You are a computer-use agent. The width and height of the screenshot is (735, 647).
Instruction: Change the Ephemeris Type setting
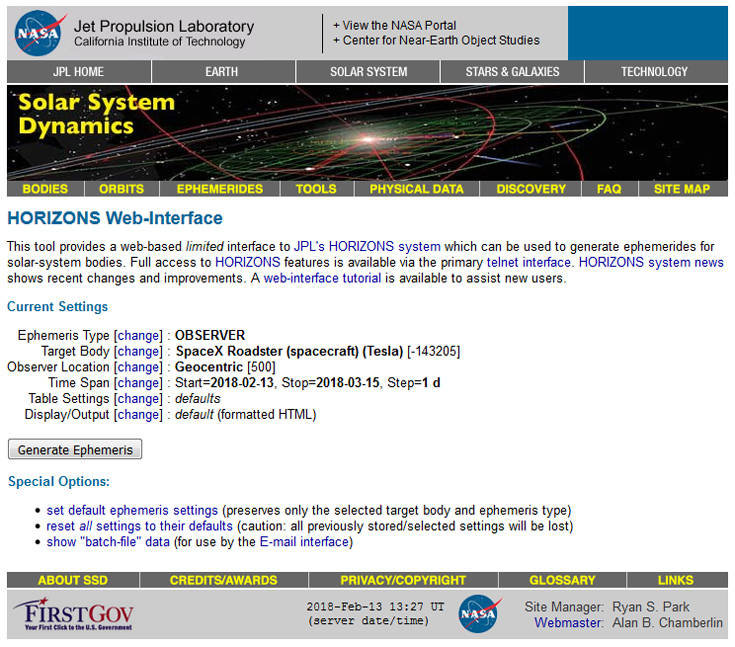[x=138, y=336]
